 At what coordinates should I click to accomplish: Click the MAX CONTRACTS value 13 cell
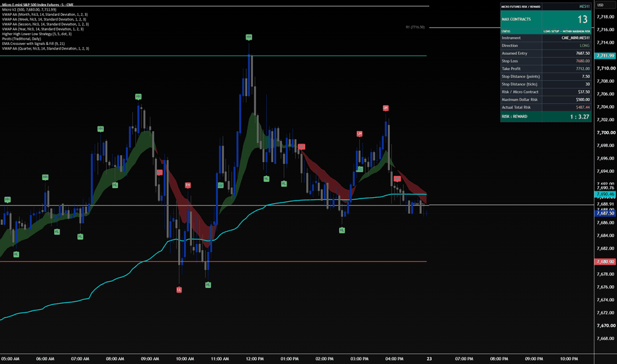566,19
